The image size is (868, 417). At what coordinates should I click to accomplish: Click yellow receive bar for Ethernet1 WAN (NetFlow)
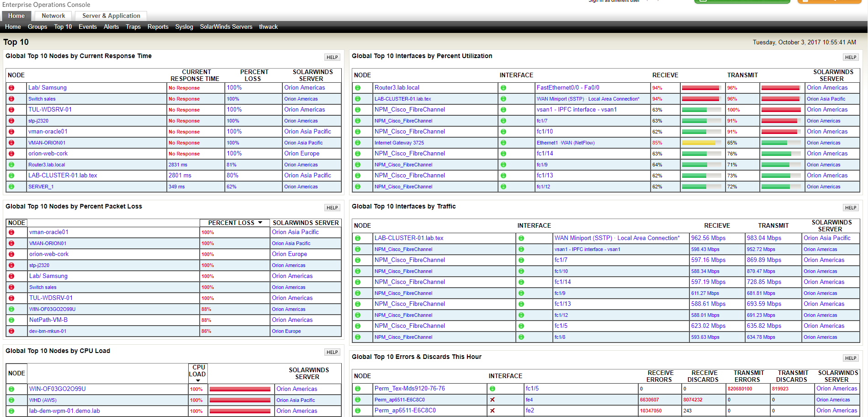[x=702, y=143]
